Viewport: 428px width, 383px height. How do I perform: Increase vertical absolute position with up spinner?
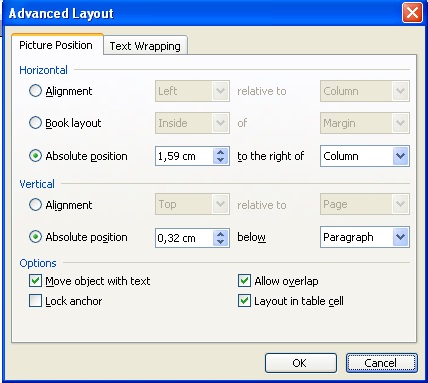pos(220,234)
